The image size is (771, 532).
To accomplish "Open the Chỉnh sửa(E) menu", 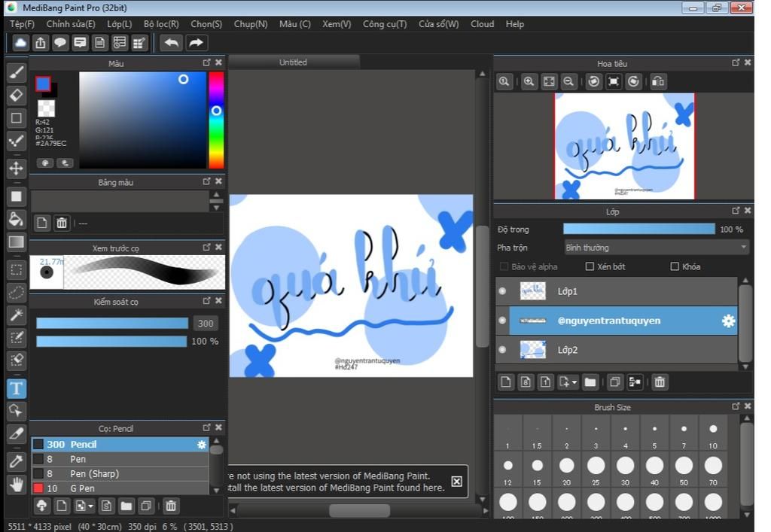I will coord(71,24).
